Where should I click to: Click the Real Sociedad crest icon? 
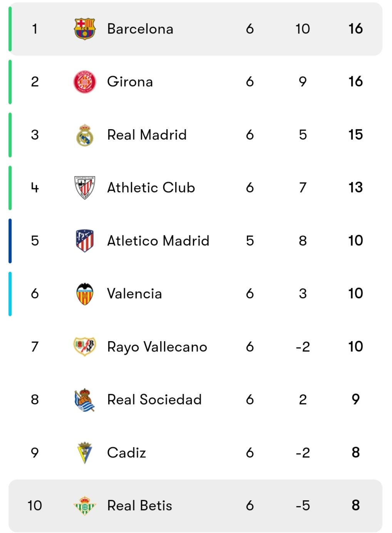(x=84, y=400)
